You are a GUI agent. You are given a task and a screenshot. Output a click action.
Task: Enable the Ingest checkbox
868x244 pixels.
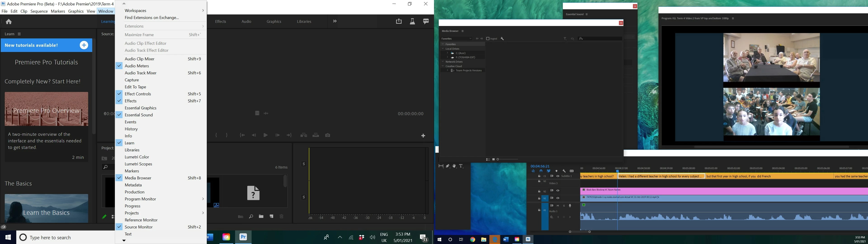pos(488,39)
